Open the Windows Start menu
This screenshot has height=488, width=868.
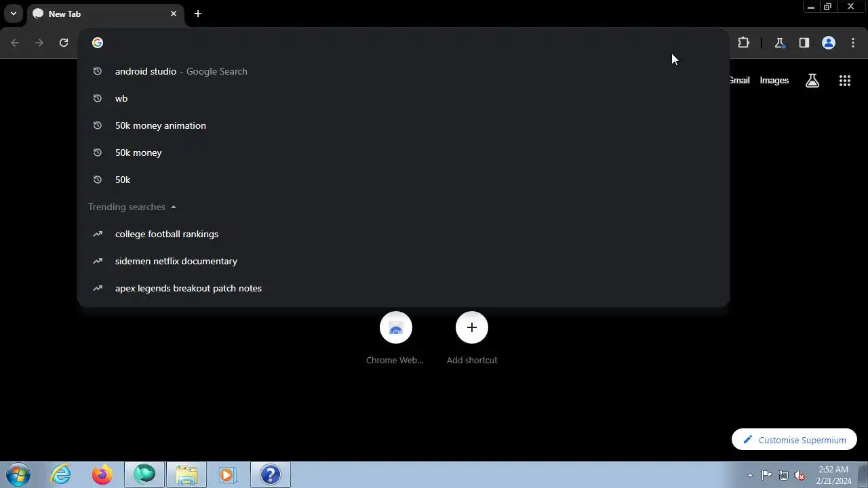(x=18, y=474)
